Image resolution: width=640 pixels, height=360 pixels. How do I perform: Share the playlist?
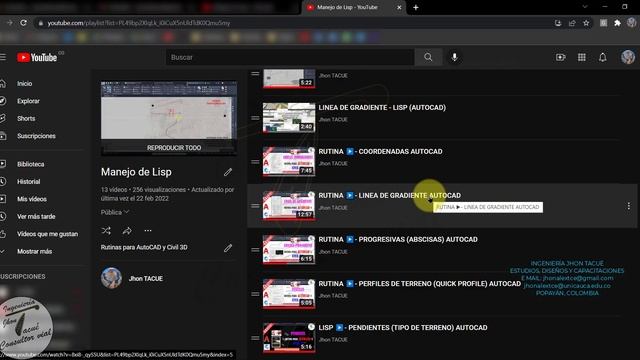(x=127, y=231)
